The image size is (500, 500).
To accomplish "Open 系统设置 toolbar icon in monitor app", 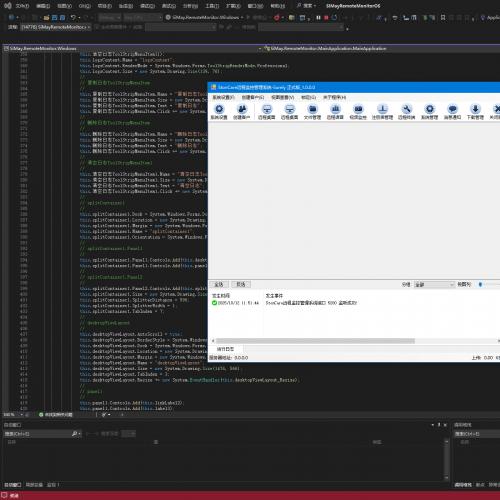I will coord(219,112).
